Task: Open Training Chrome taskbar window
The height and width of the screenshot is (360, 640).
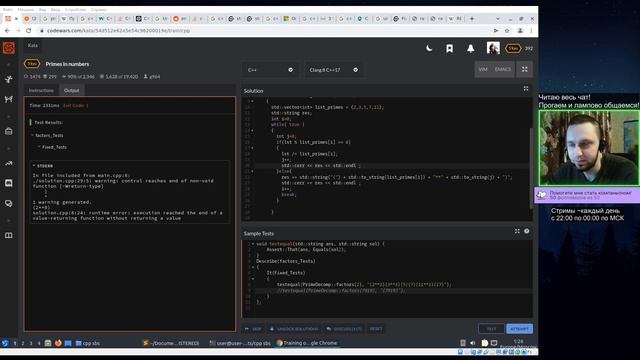Action: (x=307, y=343)
